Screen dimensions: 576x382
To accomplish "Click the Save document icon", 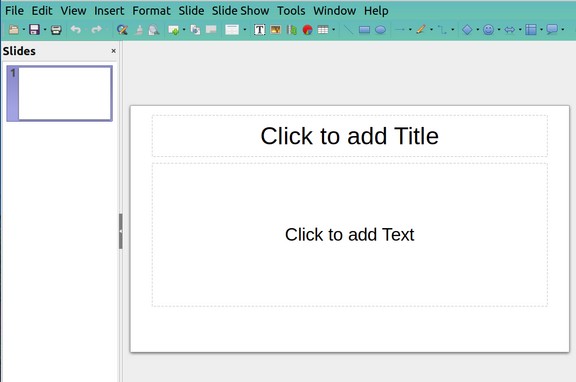I will pyautogui.click(x=34, y=30).
